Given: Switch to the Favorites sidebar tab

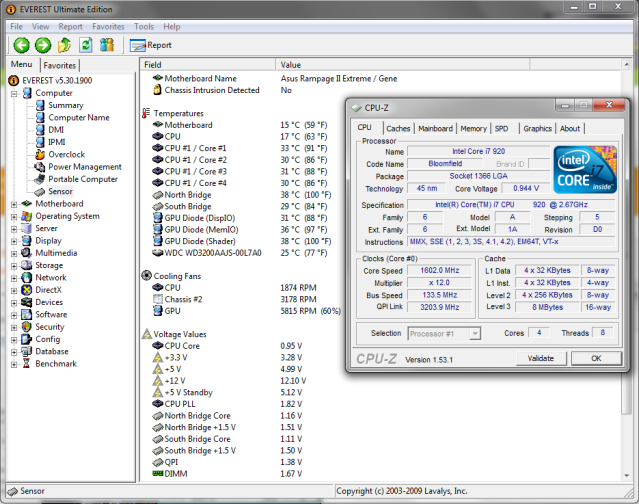Looking at the screenshot, I should click(60, 65).
